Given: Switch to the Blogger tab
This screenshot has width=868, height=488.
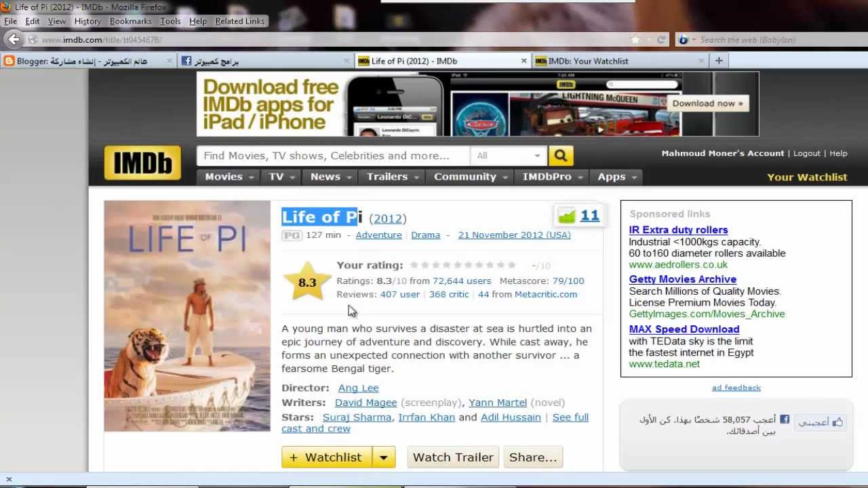Looking at the screenshot, I should [88, 61].
